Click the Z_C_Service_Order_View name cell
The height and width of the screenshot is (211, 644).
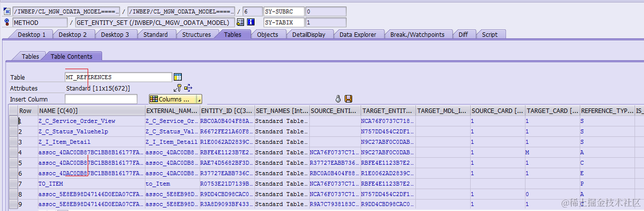(91, 121)
